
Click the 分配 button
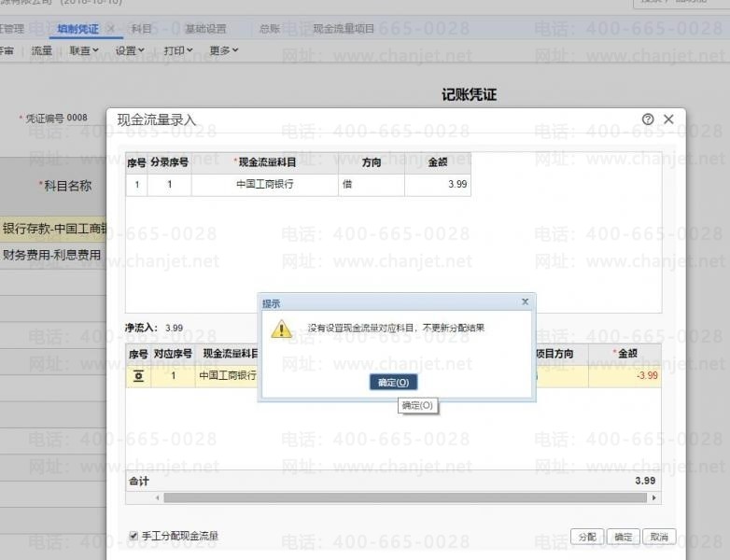(x=587, y=537)
